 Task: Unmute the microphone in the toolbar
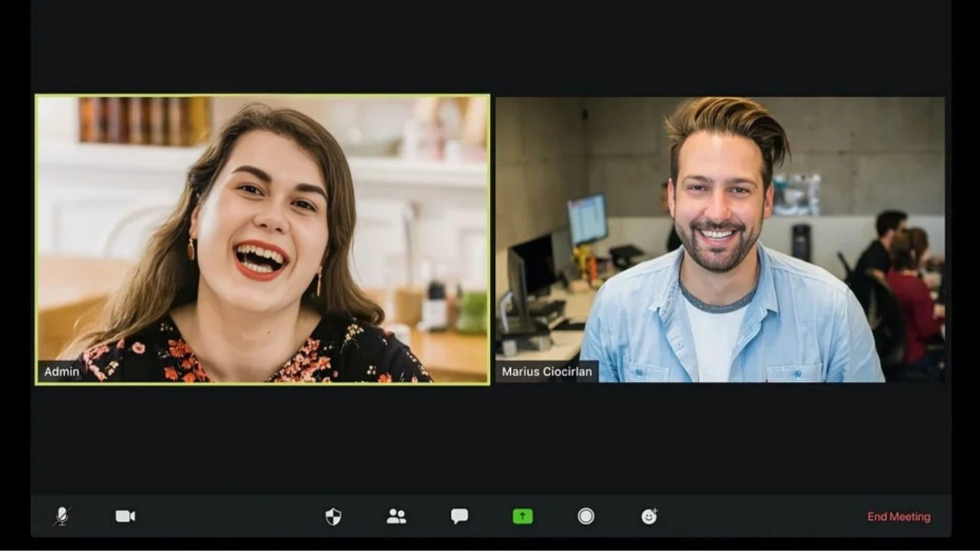pos(62,516)
